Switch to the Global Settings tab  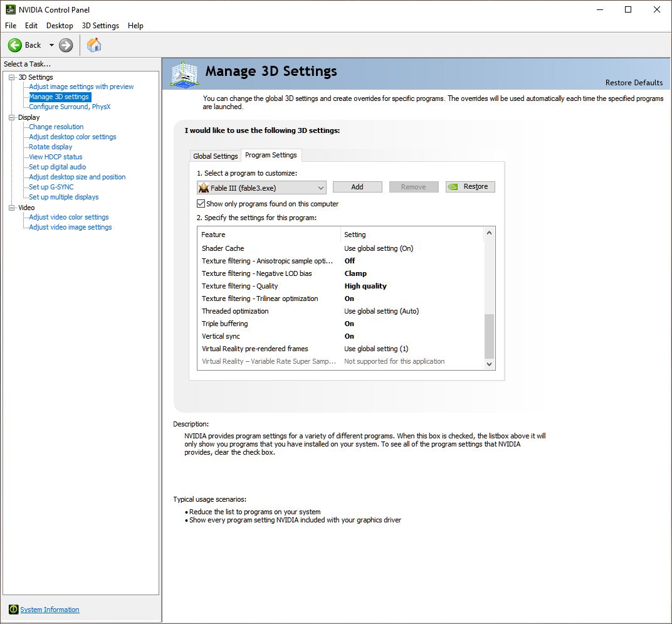215,156
